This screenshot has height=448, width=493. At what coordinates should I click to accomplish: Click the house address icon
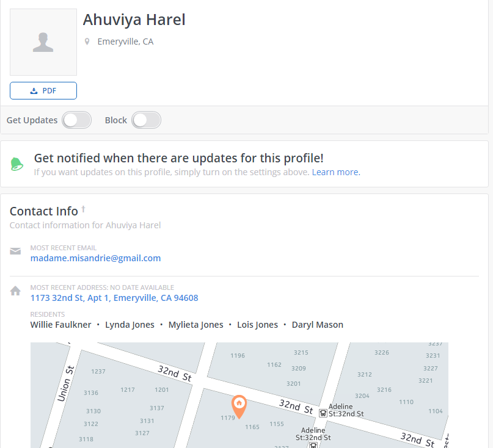pyautogui.click(x=15, y=291)
